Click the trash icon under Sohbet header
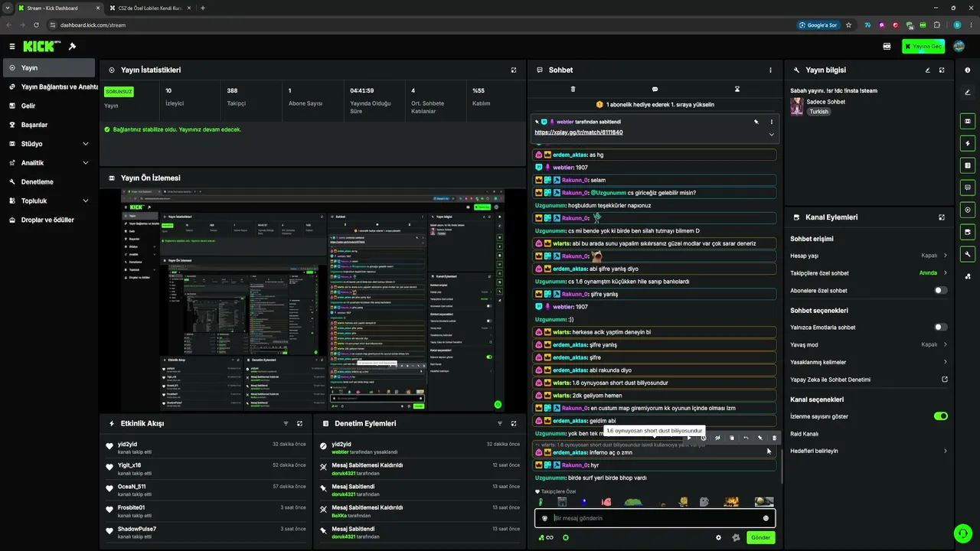Image resolution: width=980 pixels, height=551 pixels. (573, 90)
